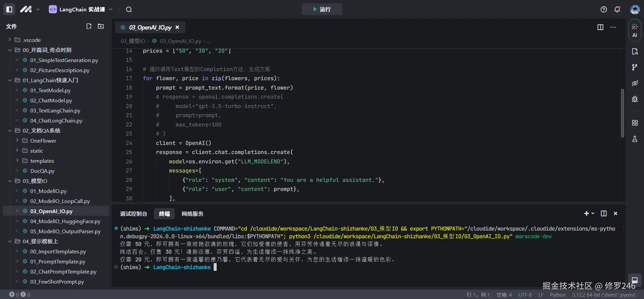Open the testing flask icon
The height and width of the screenshot is (299, 644).
click(x=635, y=139)
